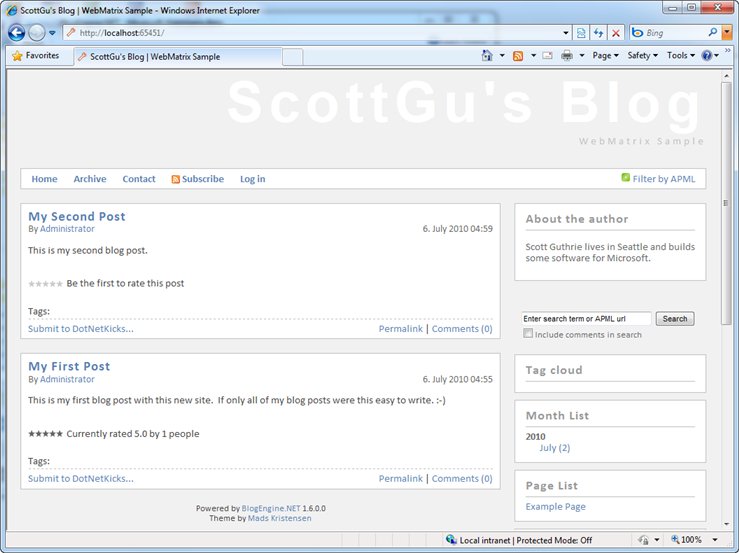Open the search provider dropdown arrow
Screen dimensions: 739x553
(727, 33)
